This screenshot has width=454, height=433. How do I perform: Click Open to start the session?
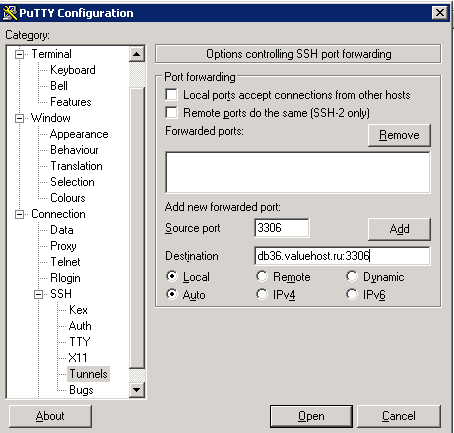pyautogui.click(x=311, y=416)
